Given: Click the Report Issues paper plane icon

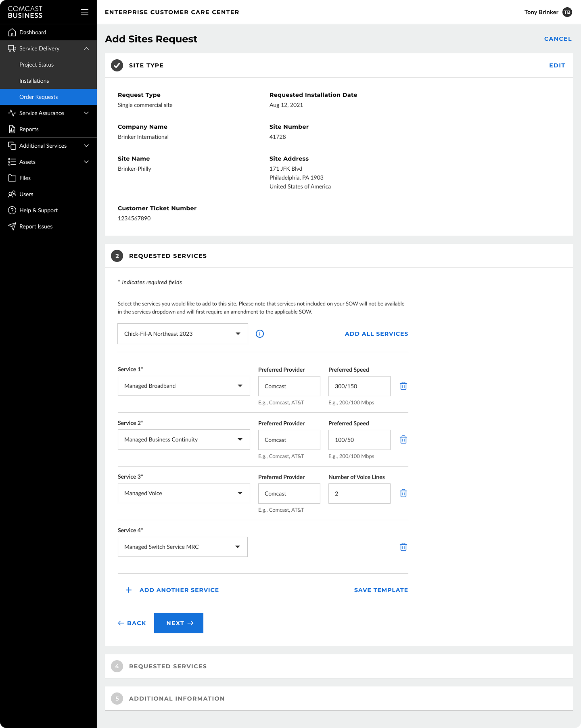Looking at the screenshot, I should (x=12, y=226).
